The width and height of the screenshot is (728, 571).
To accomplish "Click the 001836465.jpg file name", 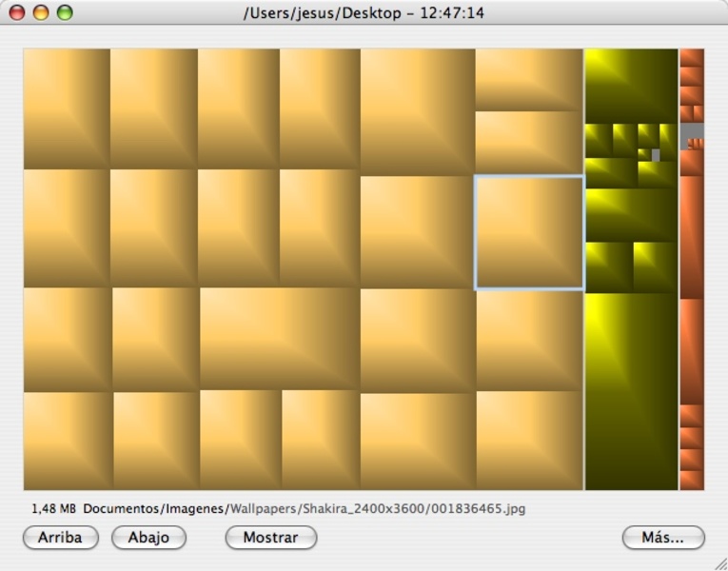I will (479, 509).
